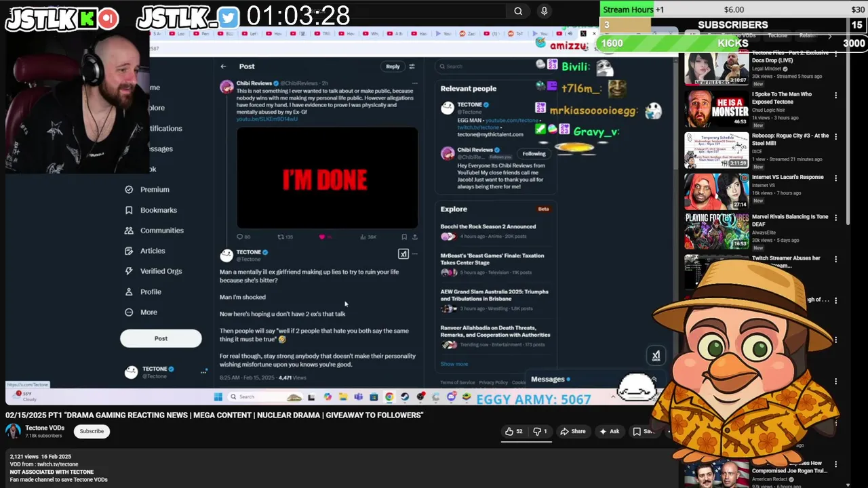Click the video title text

tap(214, 415)
